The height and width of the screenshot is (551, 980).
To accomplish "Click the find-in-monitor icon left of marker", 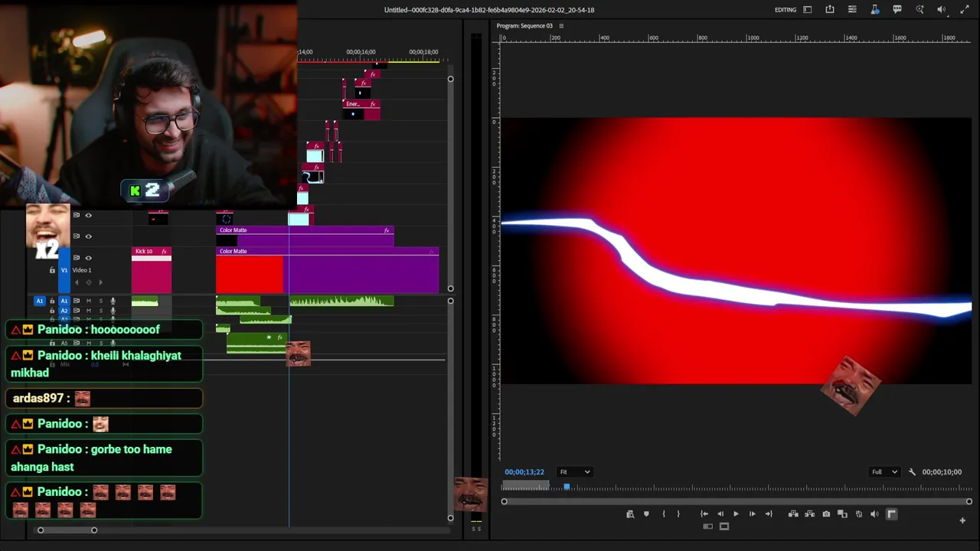I will point(630,514).
